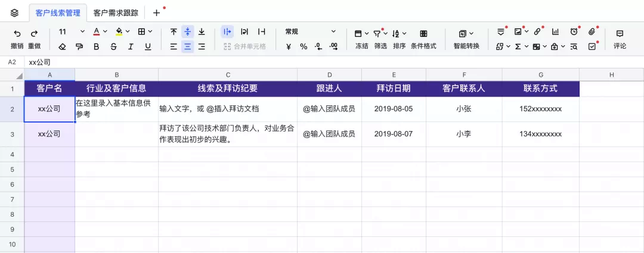Viewport: 644px width, 253px height.
Task: Click the sort A-Z icon
Action: tap(396, 33)
